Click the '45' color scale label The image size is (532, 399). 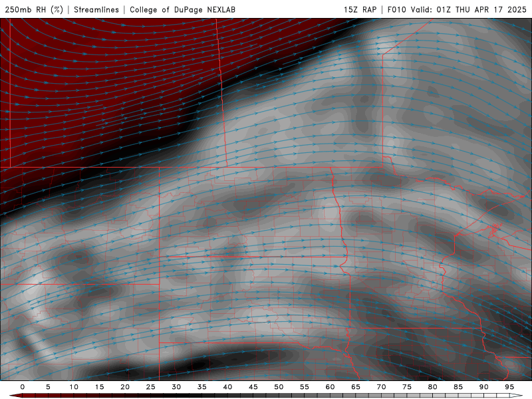[253, 387]
